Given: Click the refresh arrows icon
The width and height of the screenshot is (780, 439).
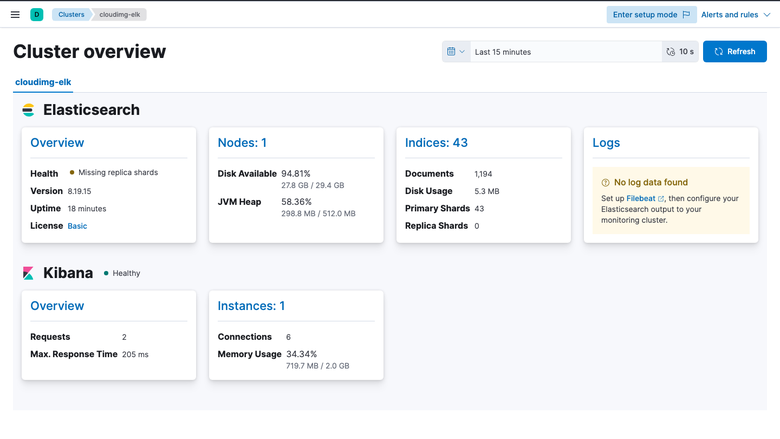Looking at the screenshot, I should tap(719, 52).
